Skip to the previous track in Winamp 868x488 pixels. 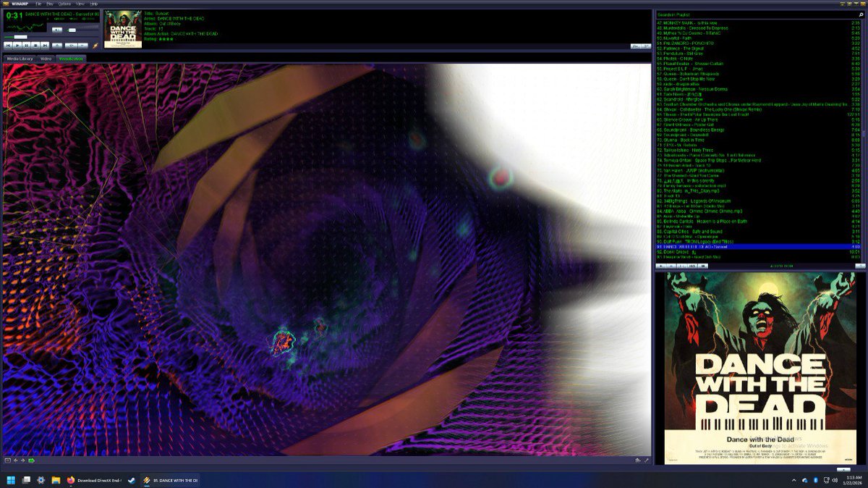pos(8,45)
